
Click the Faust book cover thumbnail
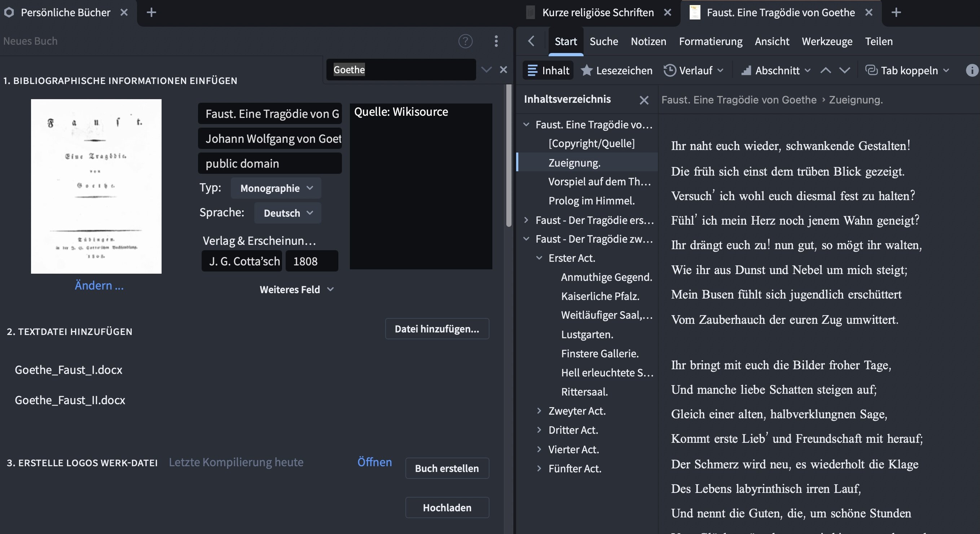tap(96, 186)
